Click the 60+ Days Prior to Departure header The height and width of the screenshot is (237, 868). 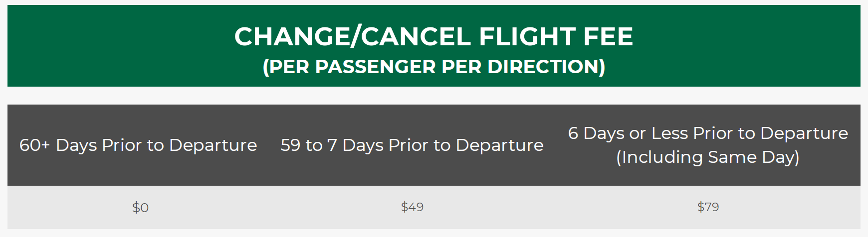point(138,145)
